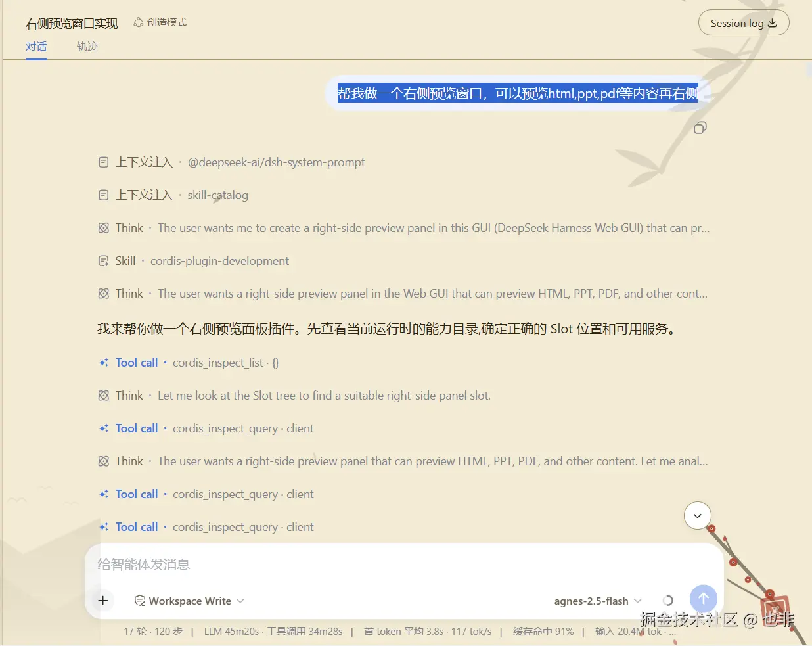Open the last cordis_inspect_query Tool call
Screen dimensions: 812x646
206,527
